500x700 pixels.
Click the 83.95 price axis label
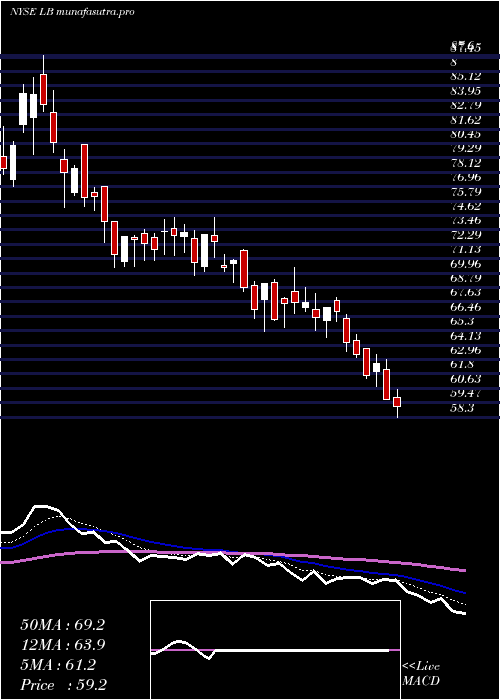click(466, 91)
